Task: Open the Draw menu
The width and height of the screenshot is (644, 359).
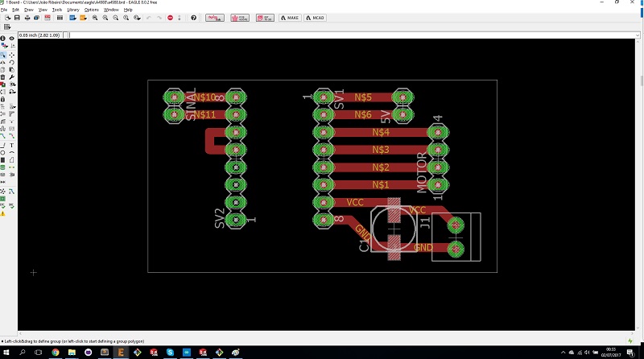Action: 29,10
